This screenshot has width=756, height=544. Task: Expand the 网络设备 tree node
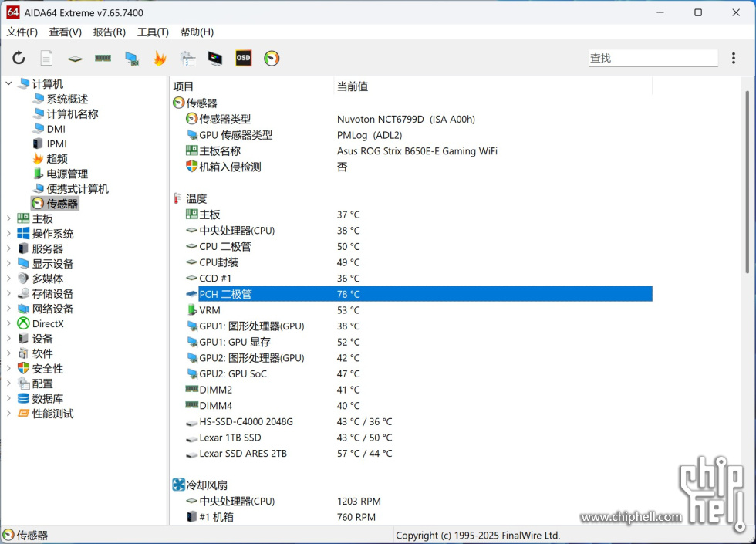8,308
